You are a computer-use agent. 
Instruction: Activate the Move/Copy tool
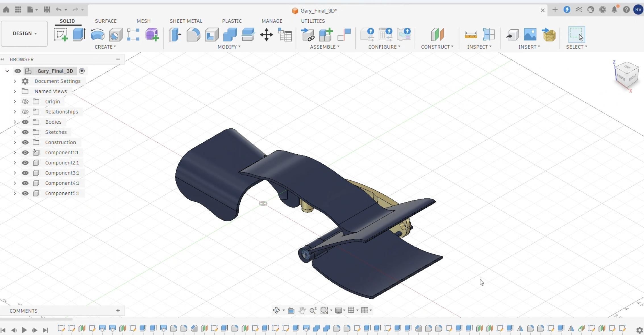[266, 35]
